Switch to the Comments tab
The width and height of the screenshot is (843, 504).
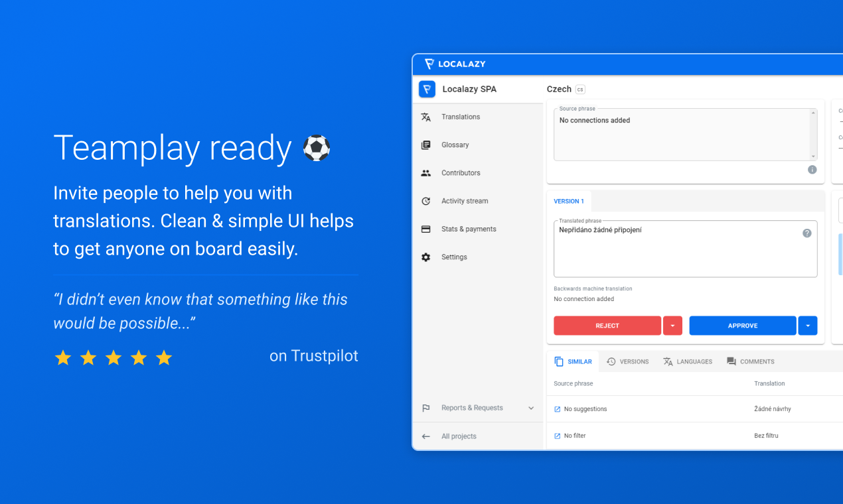point(751,361)
